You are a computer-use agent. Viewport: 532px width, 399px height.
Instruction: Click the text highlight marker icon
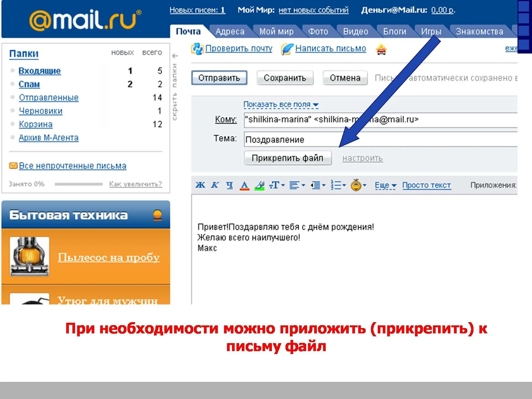pos(259,185)
